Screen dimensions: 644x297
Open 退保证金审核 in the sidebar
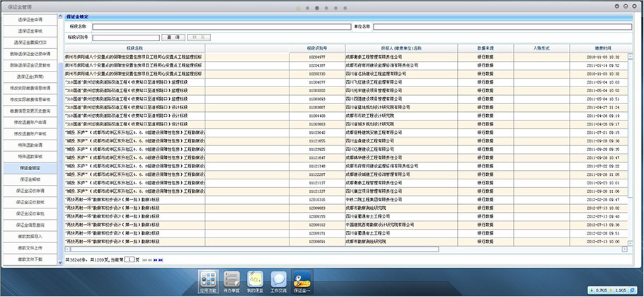pos(30,31)
